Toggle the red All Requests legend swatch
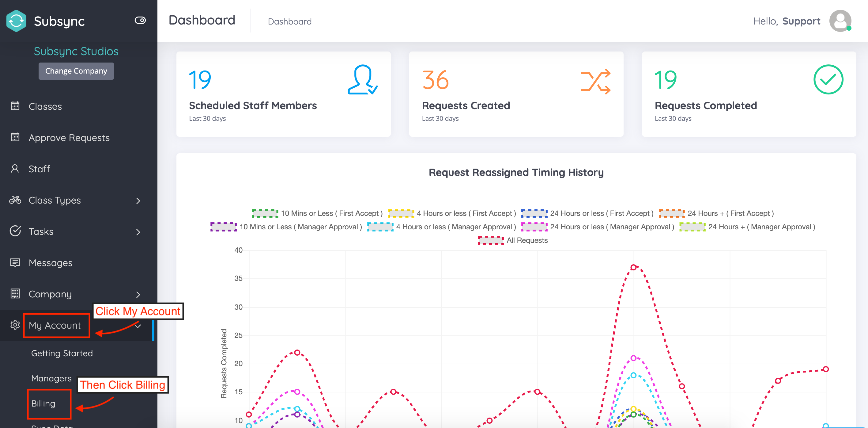 tap(491, 240)
